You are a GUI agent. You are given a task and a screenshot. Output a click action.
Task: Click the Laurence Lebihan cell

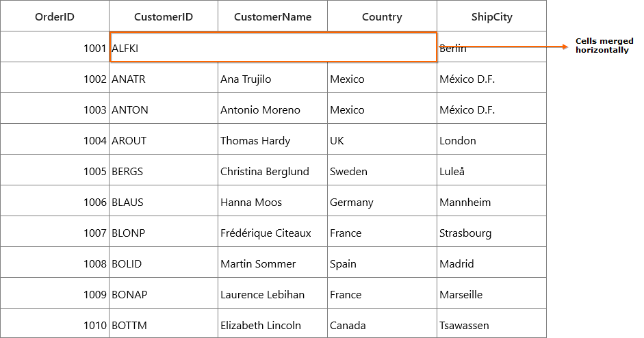(272, 294)
